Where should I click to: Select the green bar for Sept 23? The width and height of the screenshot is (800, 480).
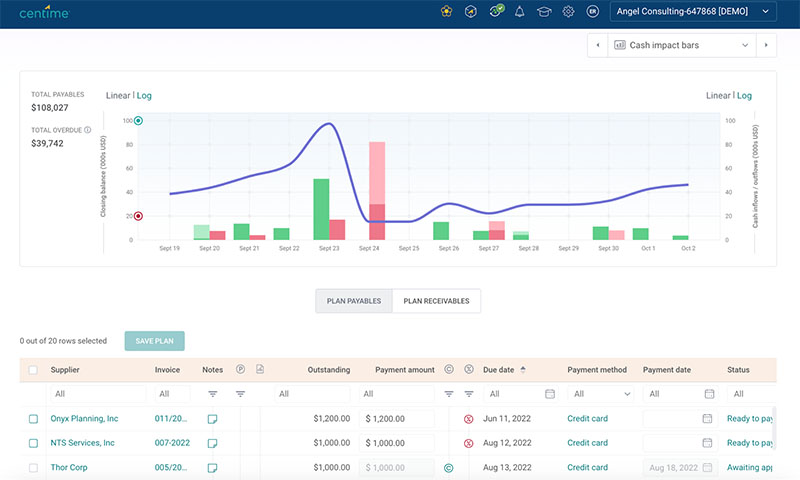[321, 209]
